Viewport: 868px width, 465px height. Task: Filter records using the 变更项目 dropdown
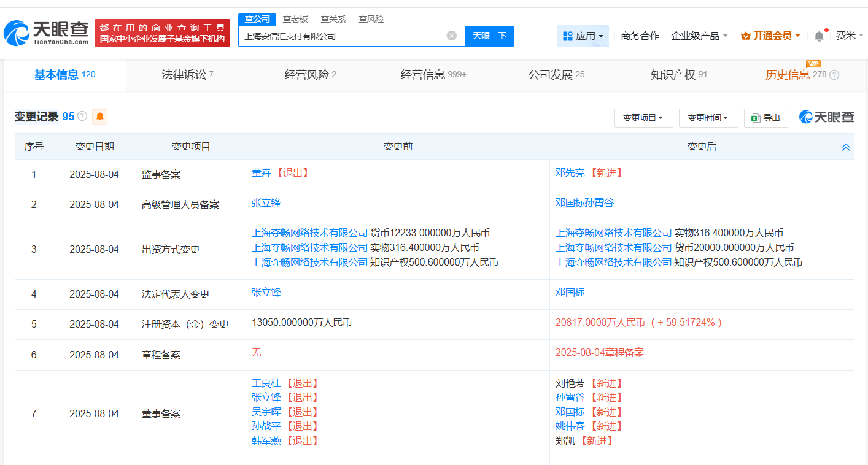pos(643,118)
